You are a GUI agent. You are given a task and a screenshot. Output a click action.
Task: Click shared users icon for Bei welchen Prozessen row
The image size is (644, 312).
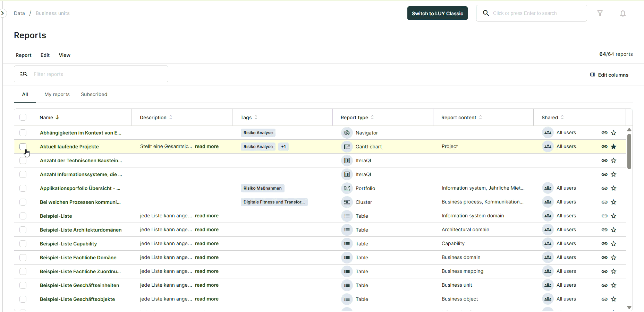coord(548,202)
